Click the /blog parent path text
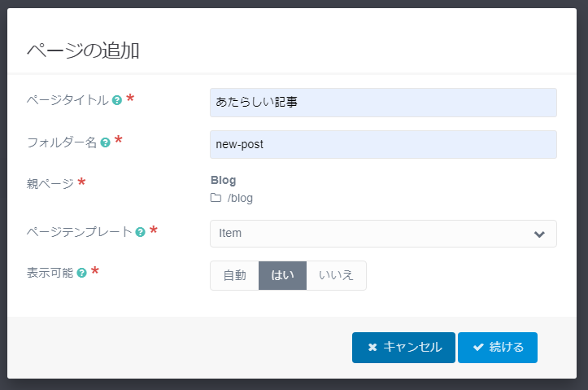 click(240, 198)
